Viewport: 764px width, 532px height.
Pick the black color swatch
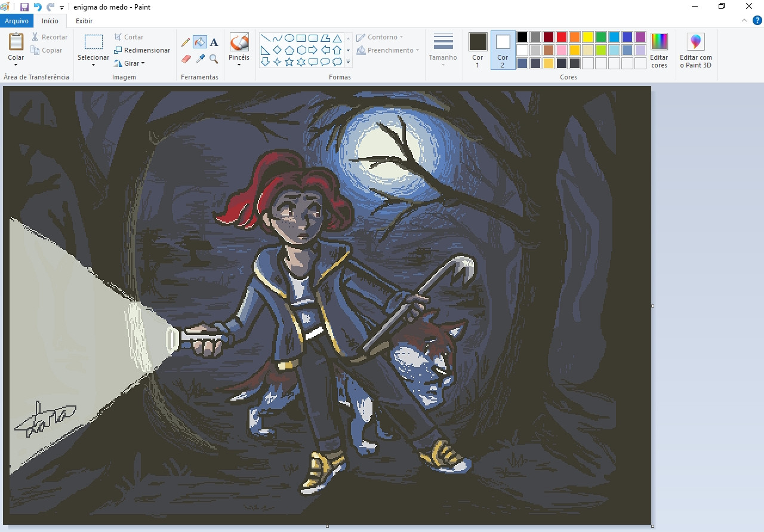click(x=522, y=37)
